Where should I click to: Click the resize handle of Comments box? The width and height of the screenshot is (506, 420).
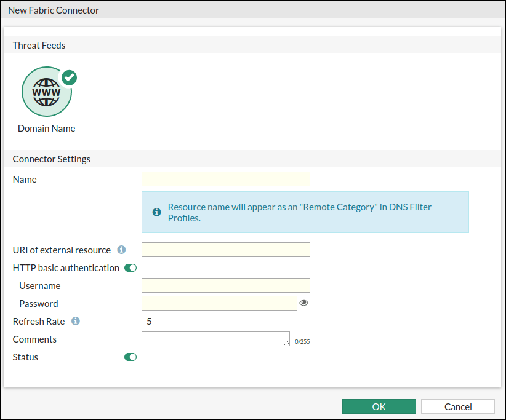click(287, 343)
